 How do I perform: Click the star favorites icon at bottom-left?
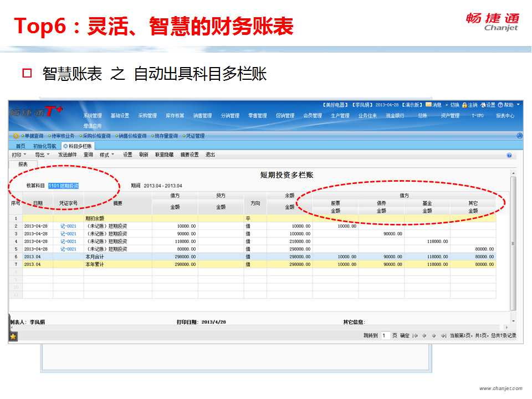(13, 336)
